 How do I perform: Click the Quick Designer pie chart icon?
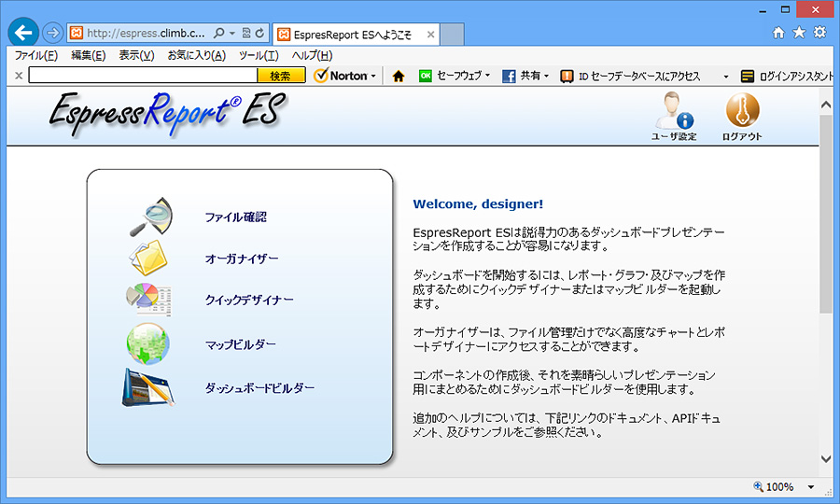(149, 300)
